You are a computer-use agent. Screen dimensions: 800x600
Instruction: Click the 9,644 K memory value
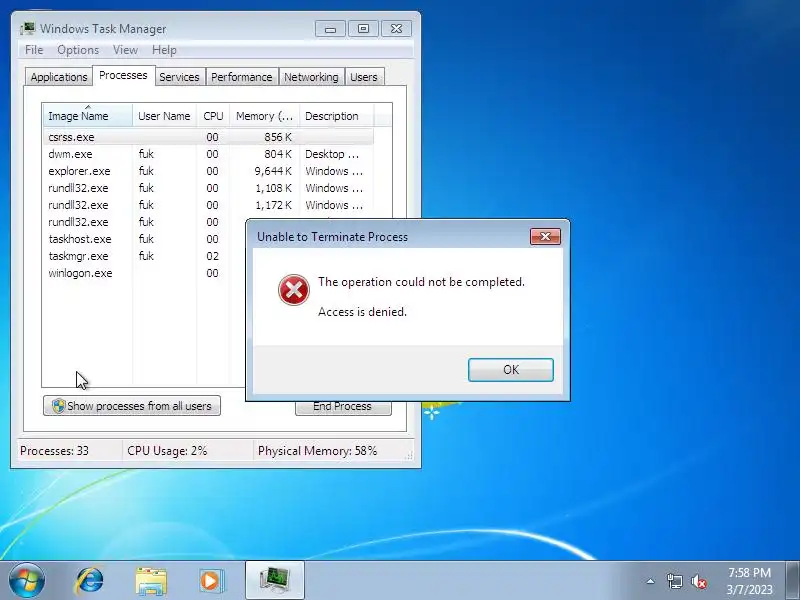(x=273, y=171)
